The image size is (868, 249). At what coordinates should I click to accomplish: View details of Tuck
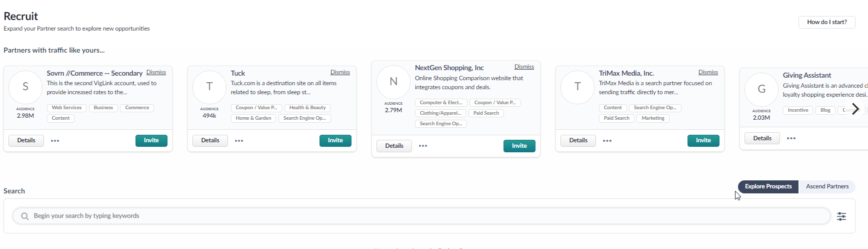point(210,141)
